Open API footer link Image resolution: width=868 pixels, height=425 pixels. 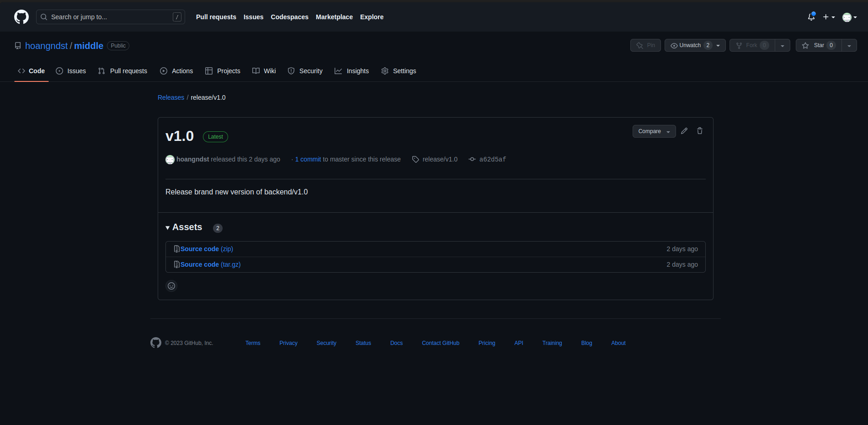(519, 343)
